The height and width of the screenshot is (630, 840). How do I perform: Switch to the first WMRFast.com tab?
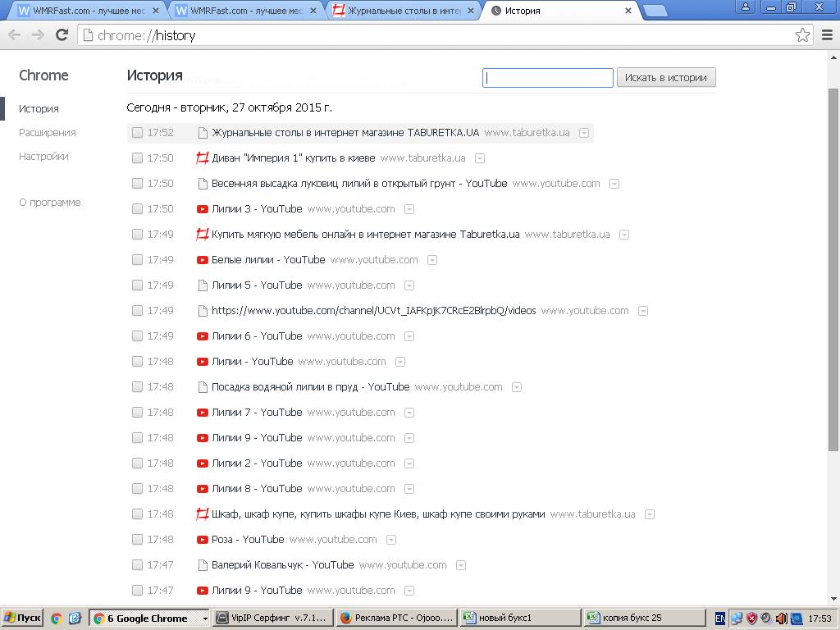[x=87, y=11]
